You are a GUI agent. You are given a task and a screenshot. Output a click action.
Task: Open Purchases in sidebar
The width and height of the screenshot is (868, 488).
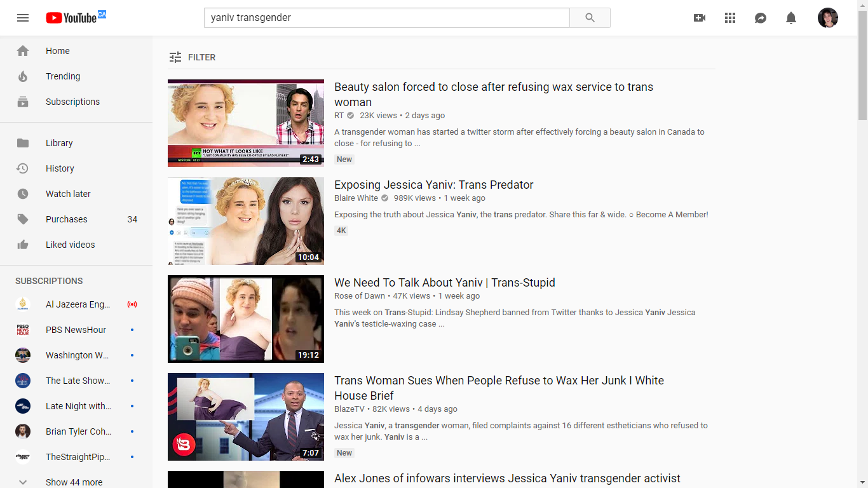76,219
